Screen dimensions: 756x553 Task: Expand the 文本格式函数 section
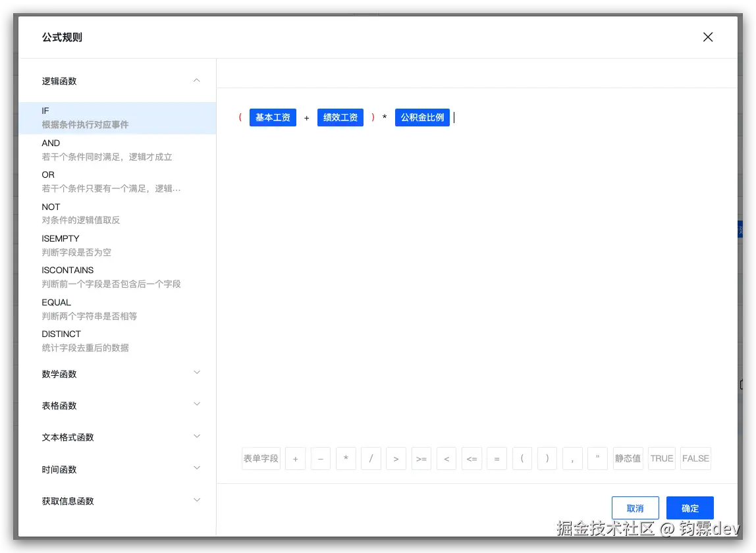pos(197,436)
